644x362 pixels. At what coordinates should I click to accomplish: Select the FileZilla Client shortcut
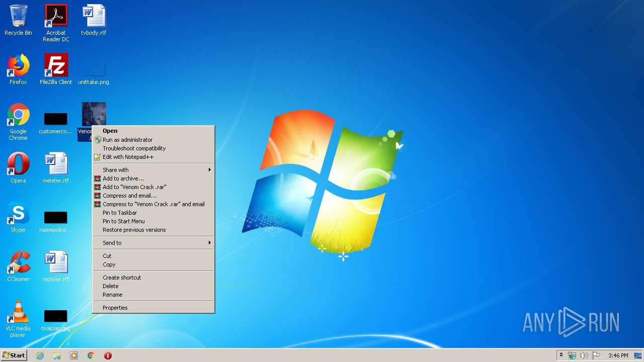pyautogui.click(x=56, y=69)
